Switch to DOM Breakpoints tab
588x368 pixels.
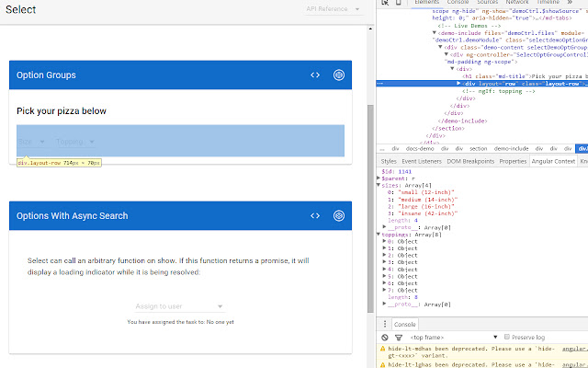pyautogui.click(x=469, y=161)
